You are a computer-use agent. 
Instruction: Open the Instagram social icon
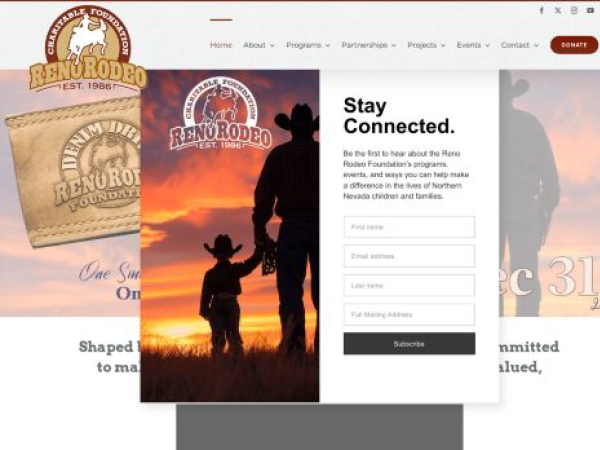(x=574, y=11)
